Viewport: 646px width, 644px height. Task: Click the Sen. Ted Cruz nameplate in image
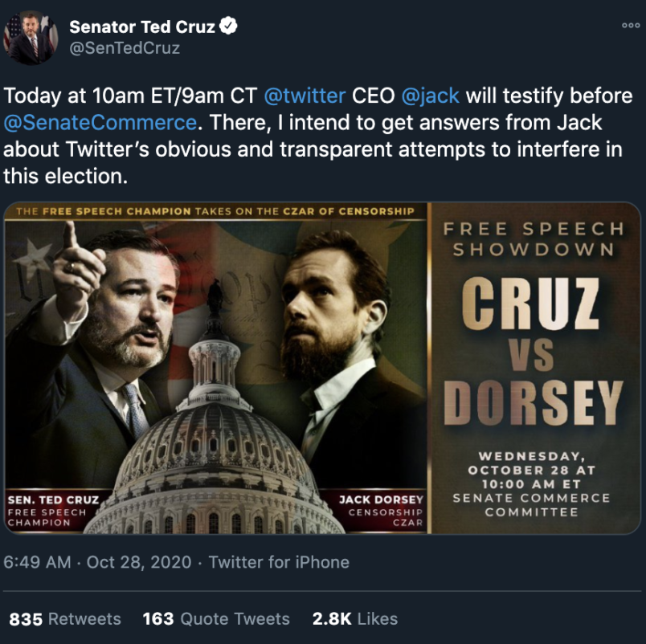[53, 511]
